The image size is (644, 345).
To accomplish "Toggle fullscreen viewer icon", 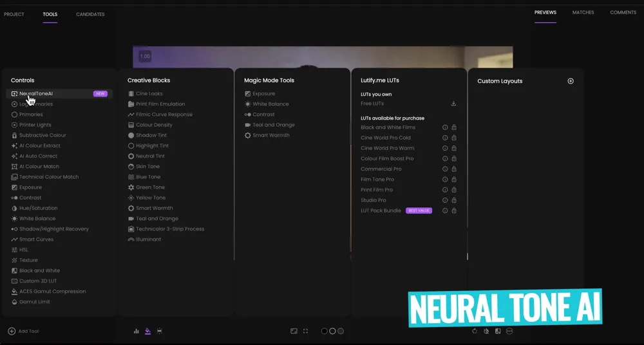I will 306,331.
